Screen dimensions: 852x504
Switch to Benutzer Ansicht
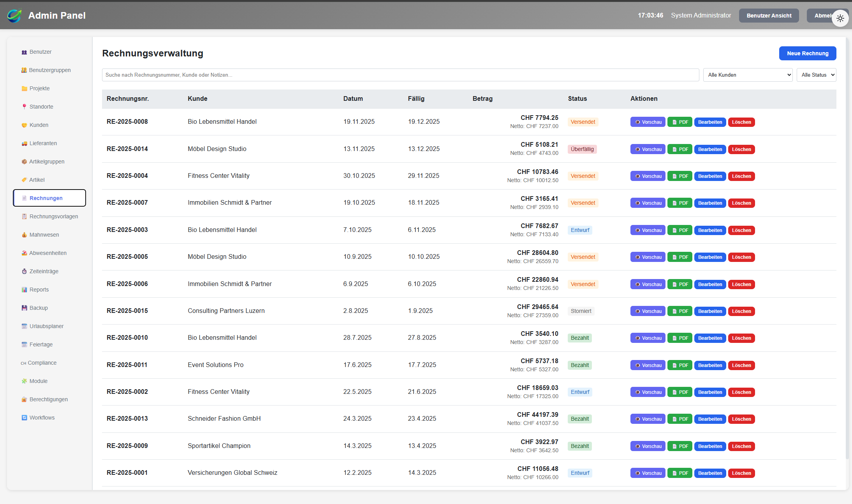tap(769, 16)
